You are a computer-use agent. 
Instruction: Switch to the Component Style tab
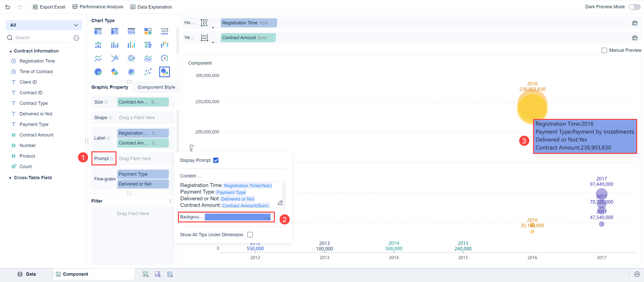[156, 87]
